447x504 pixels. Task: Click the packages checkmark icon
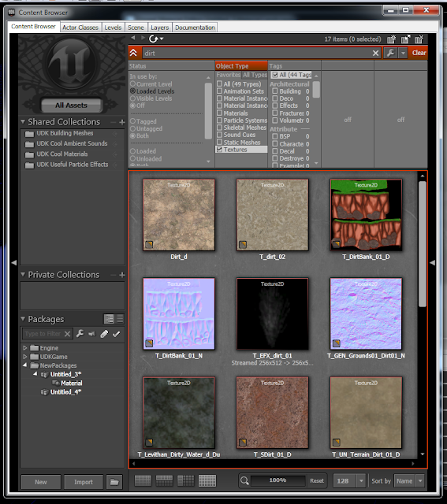pos(116,334)
